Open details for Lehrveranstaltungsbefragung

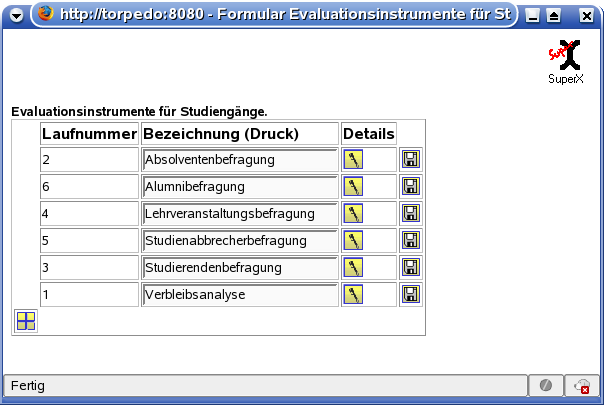[x=353, y=213]
